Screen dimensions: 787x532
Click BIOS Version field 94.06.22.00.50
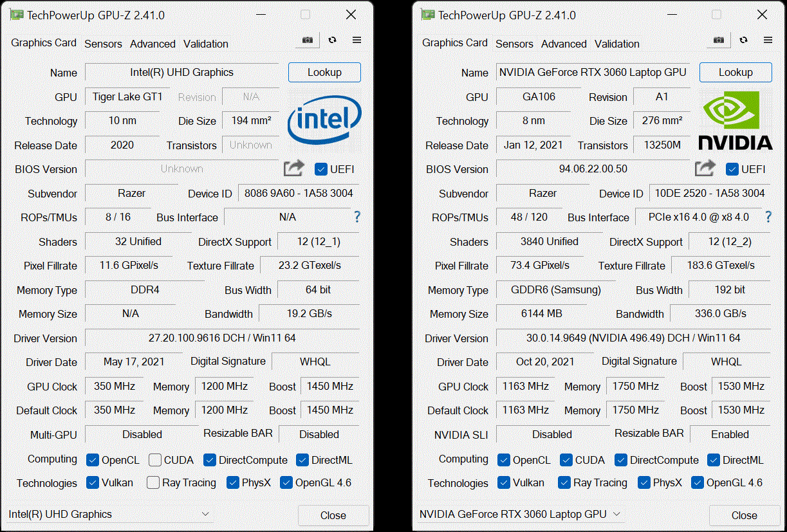pyautogui.click(x=593, y=169)
